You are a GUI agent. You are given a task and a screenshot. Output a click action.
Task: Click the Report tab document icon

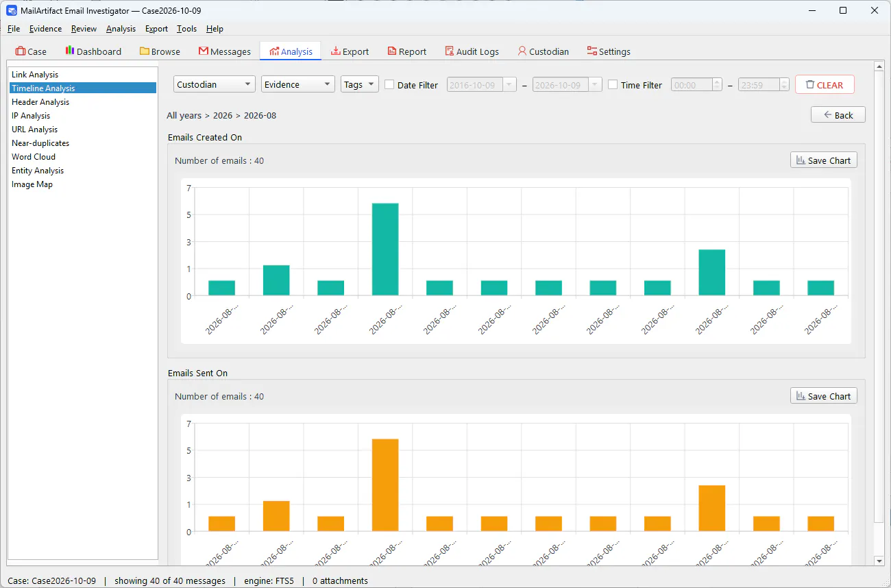pyautogui.click(x=392, y=51)
